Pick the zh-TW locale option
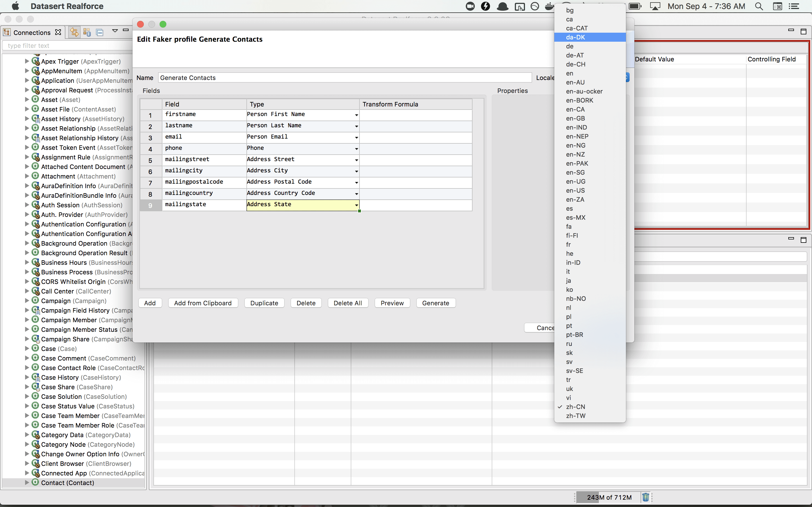The width and height of the screenshot is (812, 507). pyautogui.click(x=575, y=416)
